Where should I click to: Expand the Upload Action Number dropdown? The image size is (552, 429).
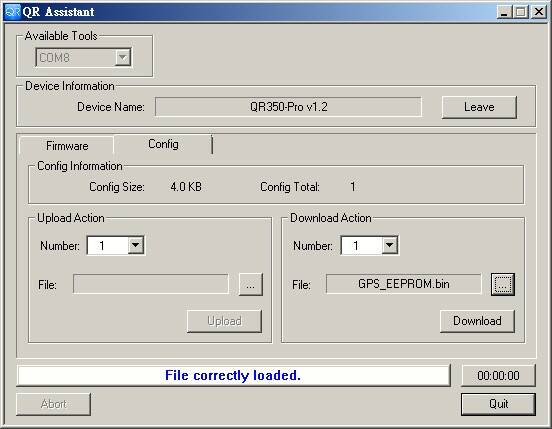[x=136, y=245]
